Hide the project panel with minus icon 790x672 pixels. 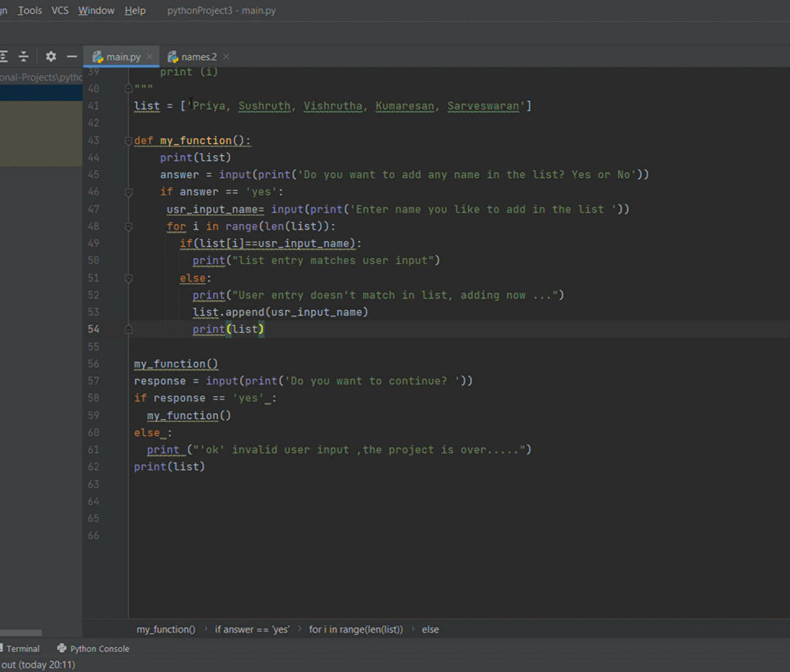coord(71,56)
